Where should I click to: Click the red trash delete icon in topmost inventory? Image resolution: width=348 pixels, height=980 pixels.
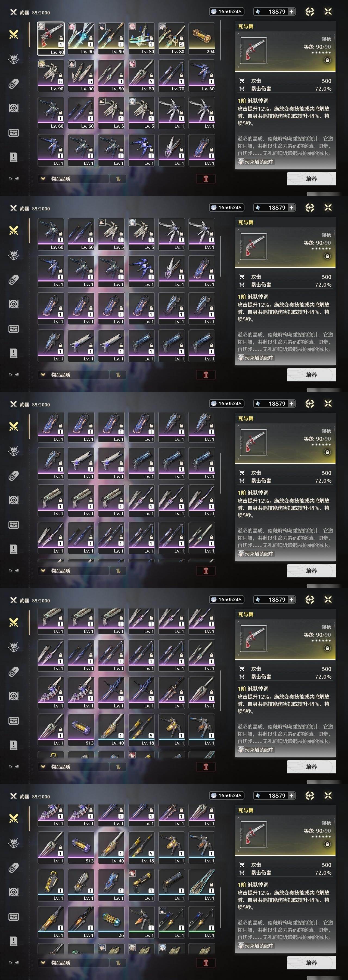[x=206, y=179]
